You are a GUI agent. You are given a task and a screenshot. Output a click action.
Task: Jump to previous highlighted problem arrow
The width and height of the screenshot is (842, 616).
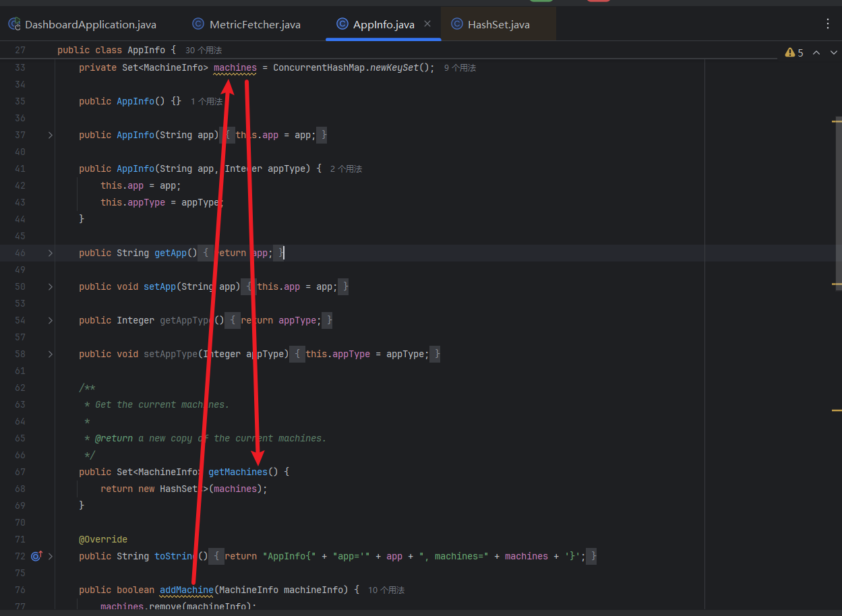coord(816,53)
